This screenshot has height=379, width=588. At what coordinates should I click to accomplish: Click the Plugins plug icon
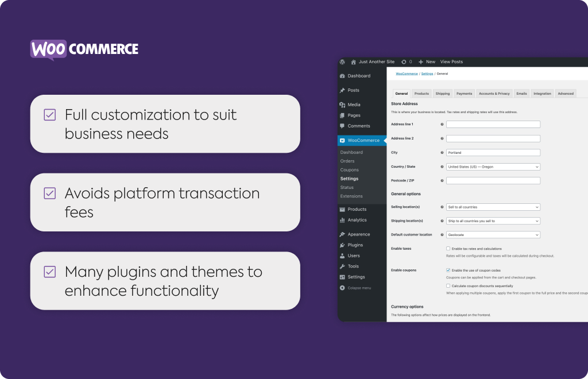[342, 245]
